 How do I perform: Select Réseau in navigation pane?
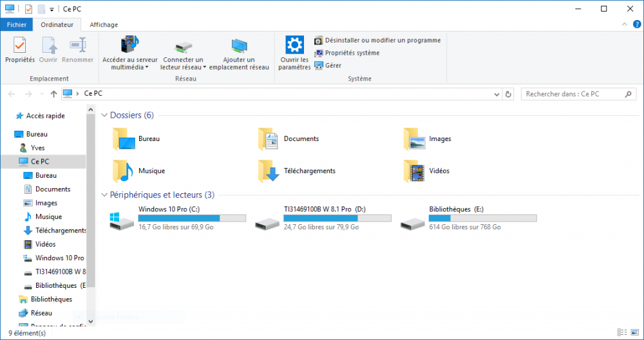[x=36, y=313]
